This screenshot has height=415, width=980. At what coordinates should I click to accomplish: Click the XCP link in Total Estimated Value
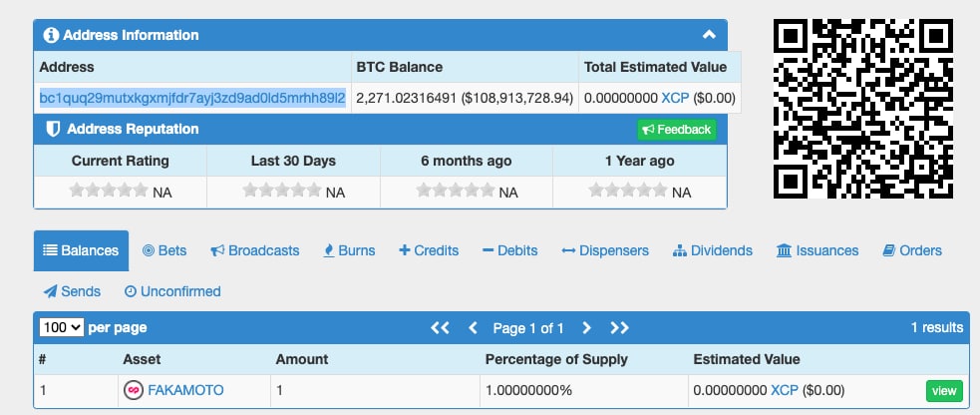pyautogui.click(x=675, y=98)
